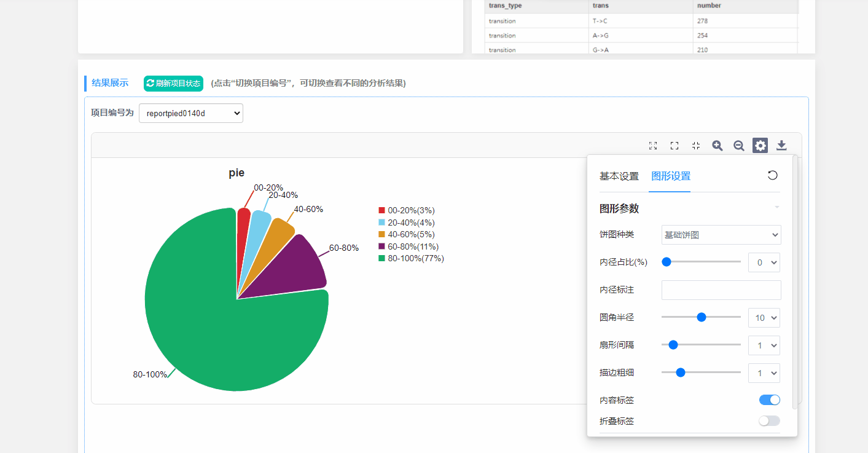The height and width of the screenshot is (453, 868).
Task: Click the fit-to-window expand icon
Action: pos(653,146)
